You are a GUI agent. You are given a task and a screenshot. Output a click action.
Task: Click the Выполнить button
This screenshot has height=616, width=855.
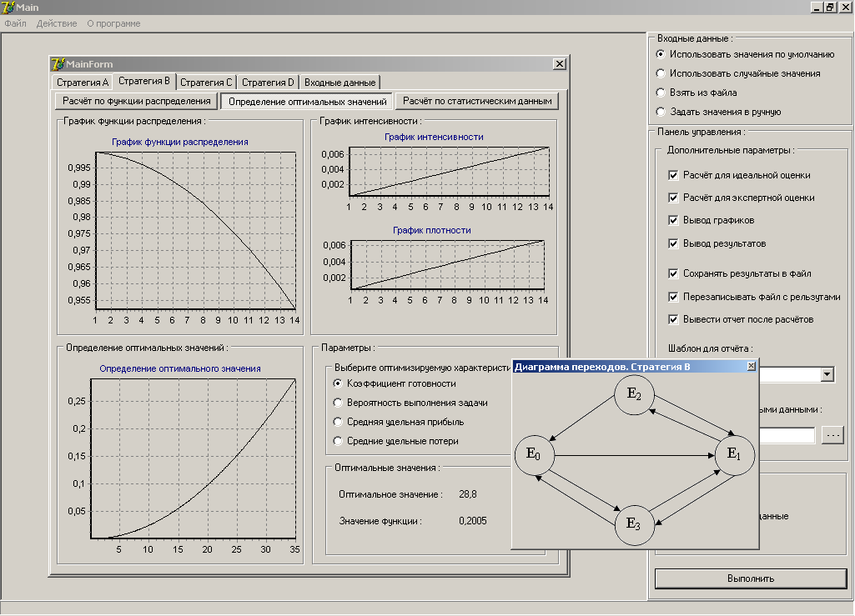point(750,578)
